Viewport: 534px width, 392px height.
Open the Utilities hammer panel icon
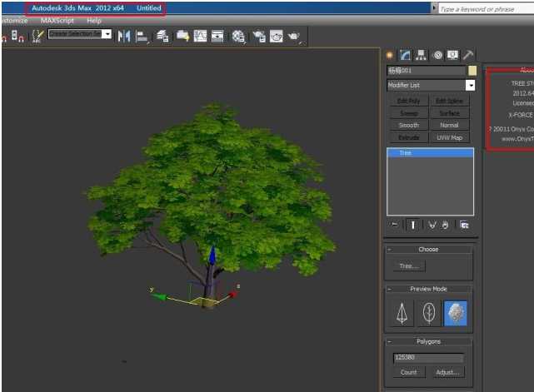point(468,55)
